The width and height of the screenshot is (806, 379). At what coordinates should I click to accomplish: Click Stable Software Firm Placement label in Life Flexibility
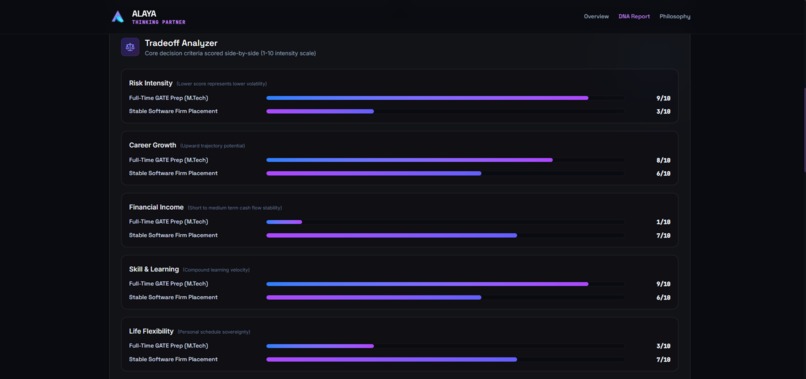tap(173, 359)
